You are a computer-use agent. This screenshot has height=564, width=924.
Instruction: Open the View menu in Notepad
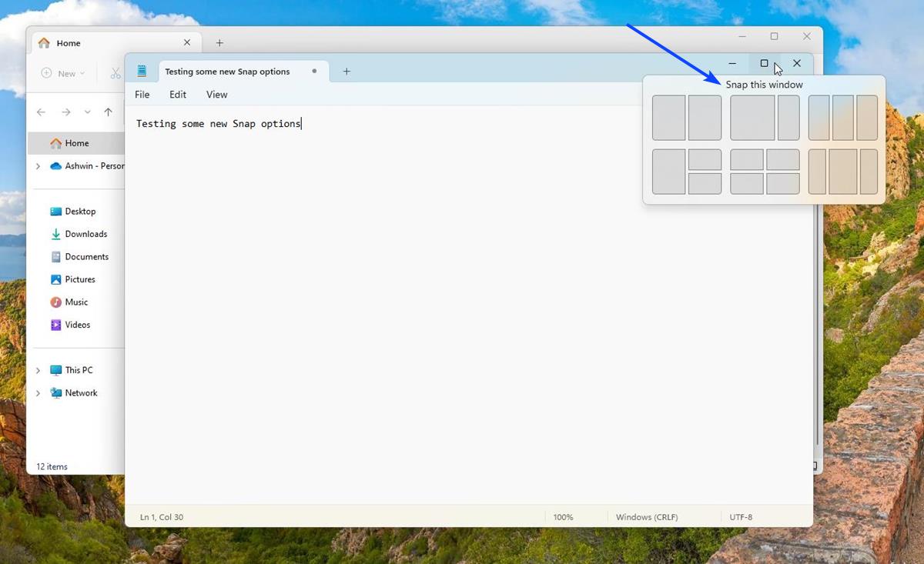[x=217, y=95]
